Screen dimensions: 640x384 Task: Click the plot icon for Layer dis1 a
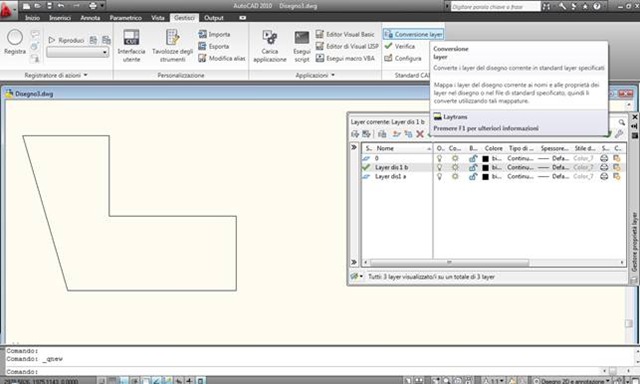(604, 177)
